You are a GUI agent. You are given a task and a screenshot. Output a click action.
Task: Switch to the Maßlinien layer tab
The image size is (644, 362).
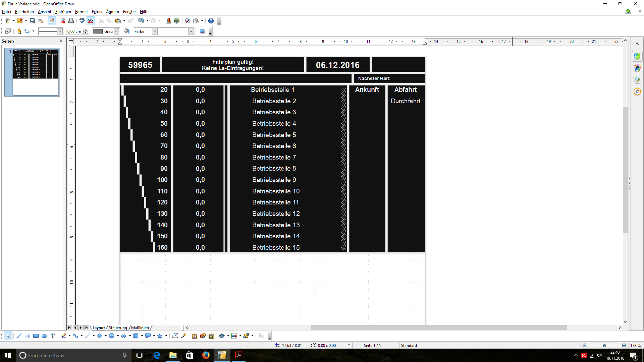(140, 328)
